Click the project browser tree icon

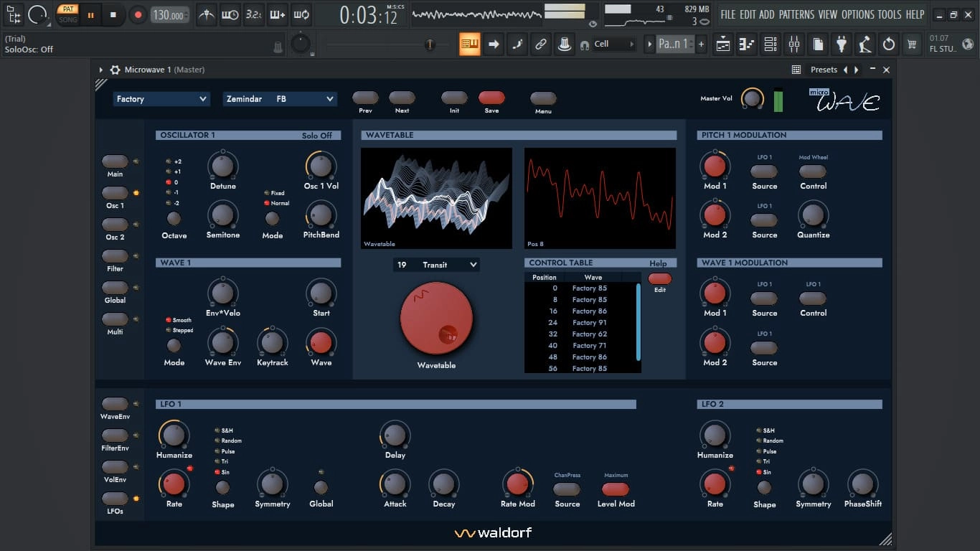click(x=14, y=14)
